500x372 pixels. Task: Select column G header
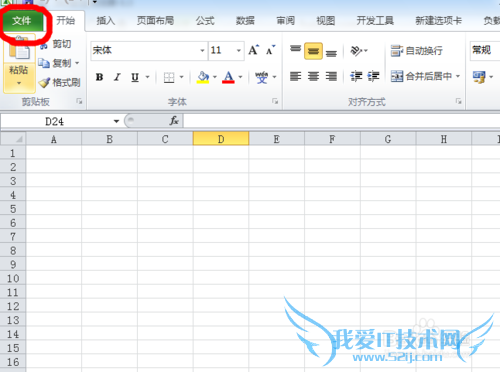tap(388, 139)
